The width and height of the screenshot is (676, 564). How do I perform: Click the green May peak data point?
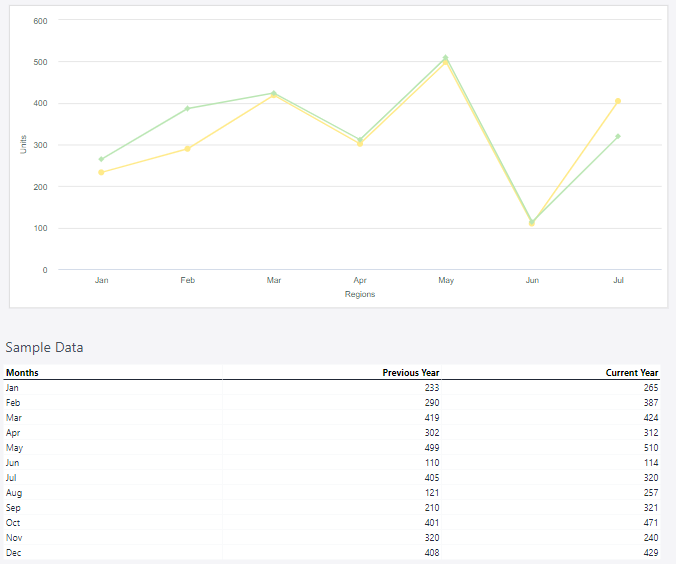click(x=446, y=58)
